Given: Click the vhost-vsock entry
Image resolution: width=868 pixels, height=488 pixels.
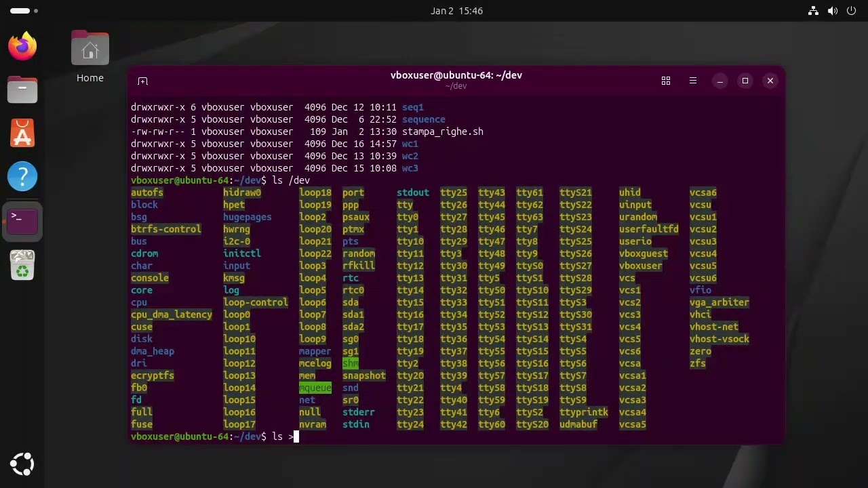Looking at the screenshot, I should pyautogui.click(x=719, y=339).
